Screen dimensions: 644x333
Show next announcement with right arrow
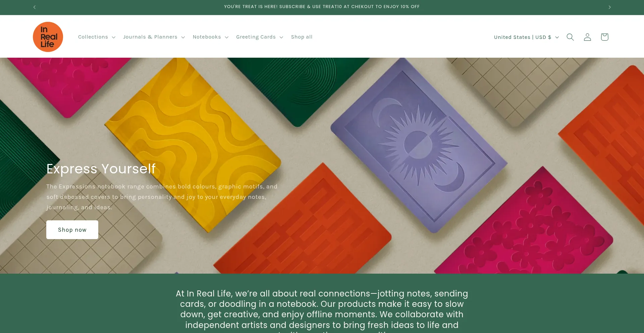click(609, 7)
